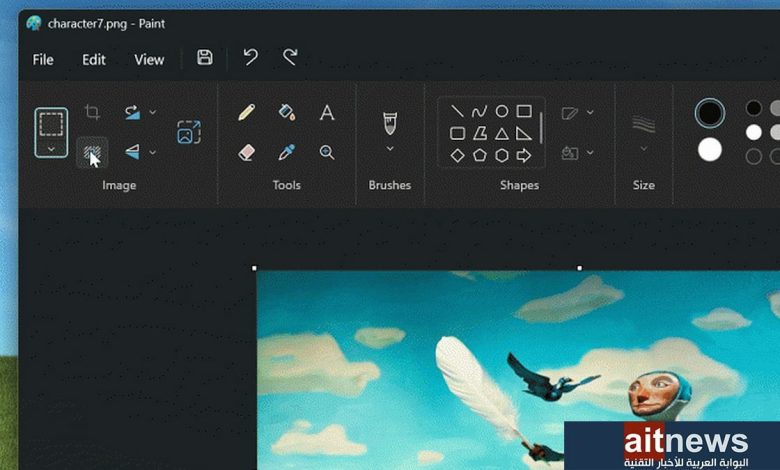Click the rotate image icon

tap(132, 112)
